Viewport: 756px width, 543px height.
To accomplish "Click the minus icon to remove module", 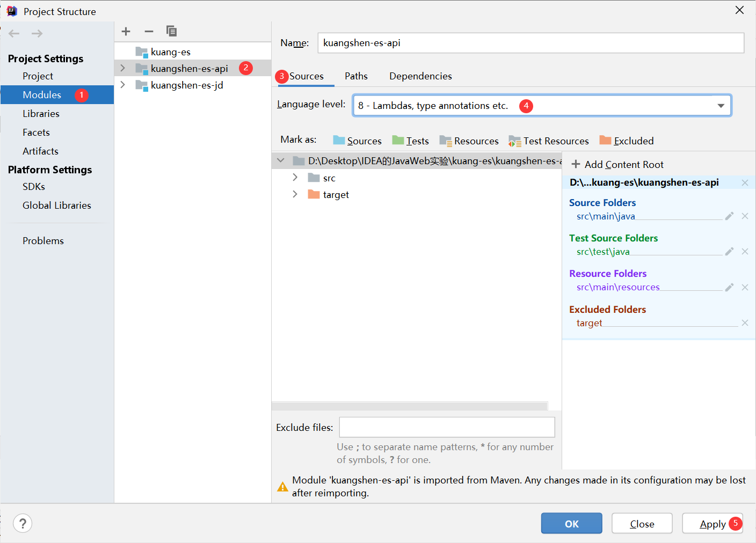I will [149, 32].
